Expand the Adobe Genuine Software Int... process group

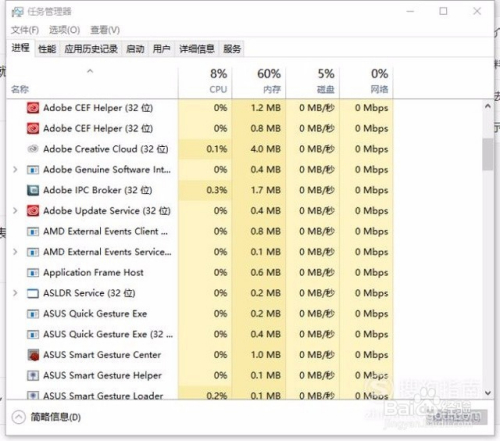[15, 170]
